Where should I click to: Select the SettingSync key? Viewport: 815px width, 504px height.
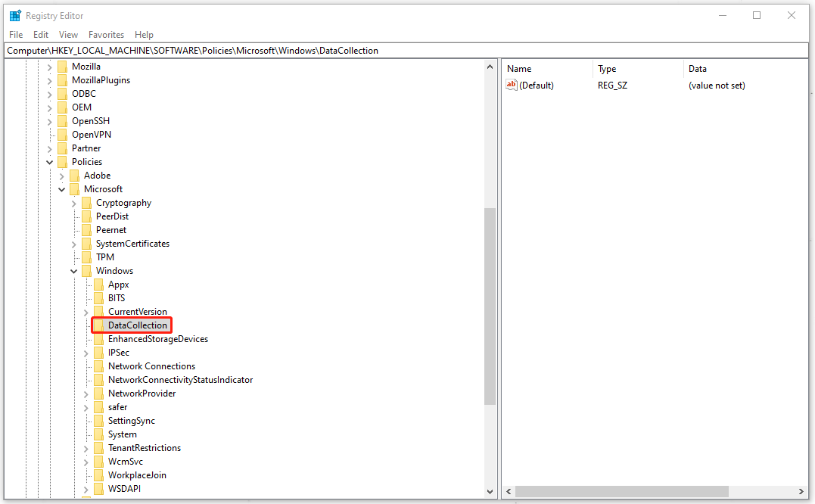pyautogui.click(x=132, y=421)
